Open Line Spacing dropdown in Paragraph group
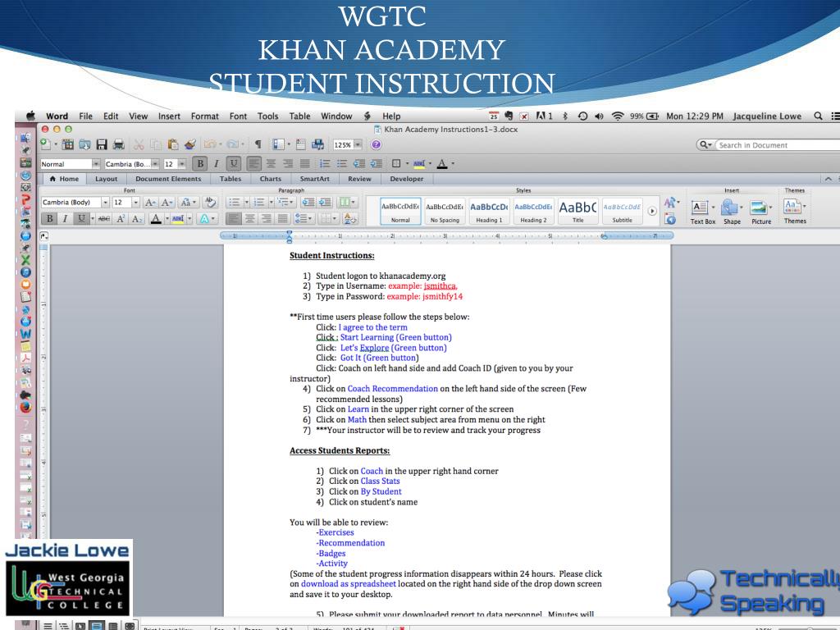The image size is (840, 630). pos(304,218)
